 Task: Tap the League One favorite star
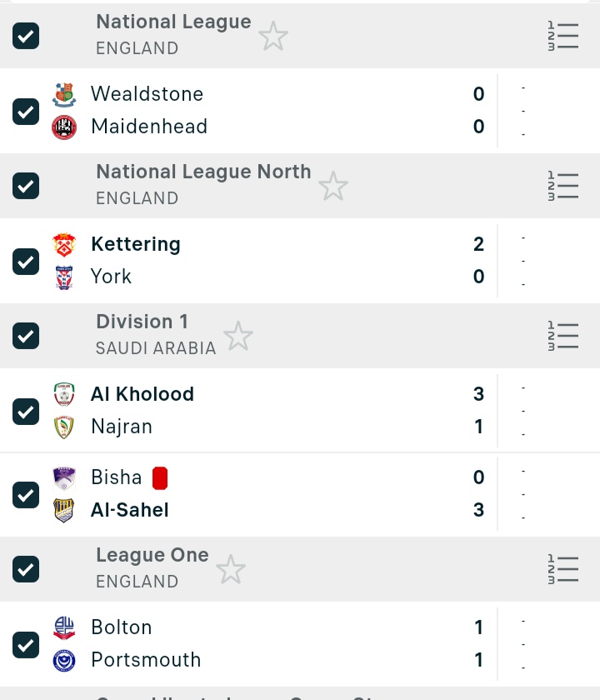230,570
